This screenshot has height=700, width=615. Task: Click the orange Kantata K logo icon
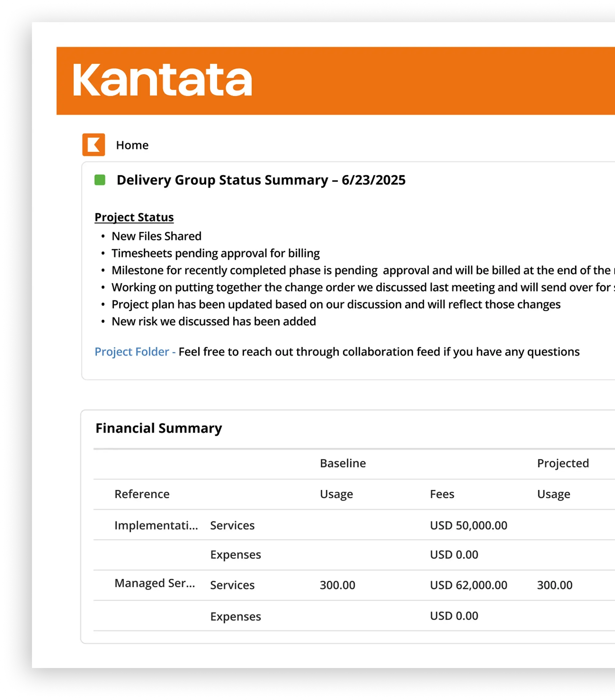point(93,145)
